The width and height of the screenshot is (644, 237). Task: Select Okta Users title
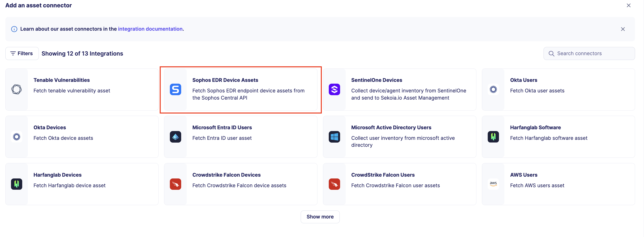coord(523,80)
